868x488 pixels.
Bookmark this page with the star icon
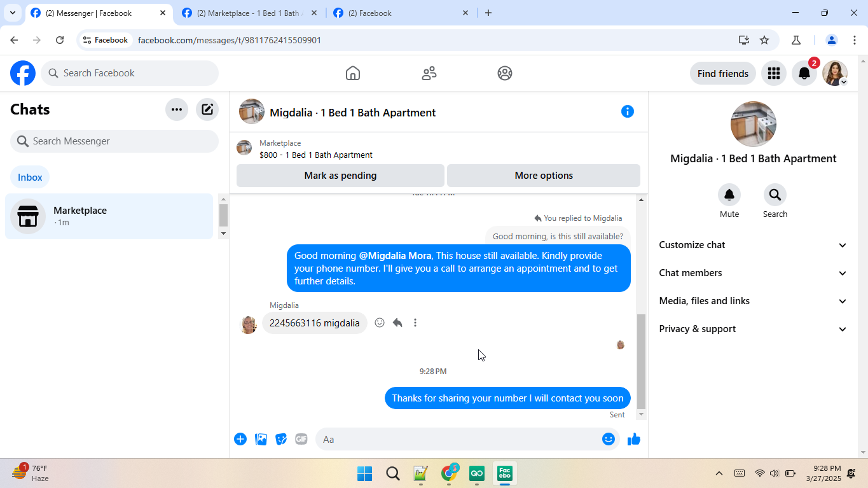tap(764, 40)
